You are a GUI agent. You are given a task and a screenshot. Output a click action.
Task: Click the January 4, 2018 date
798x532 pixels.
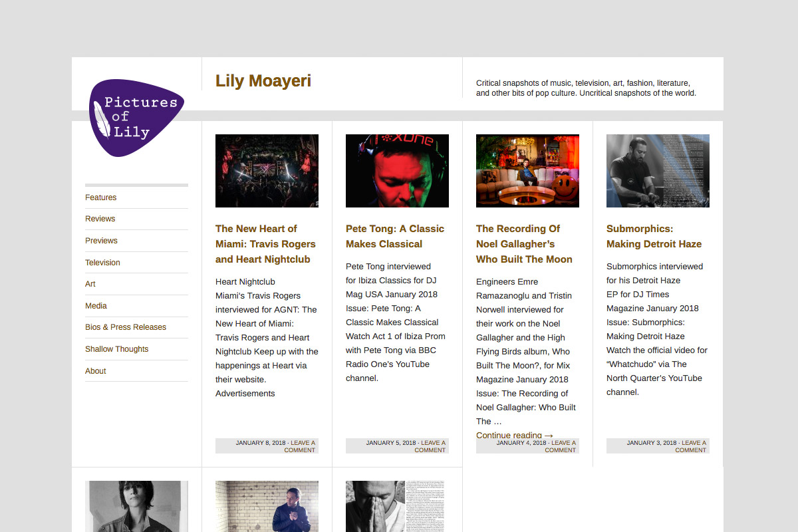[521, 443]
